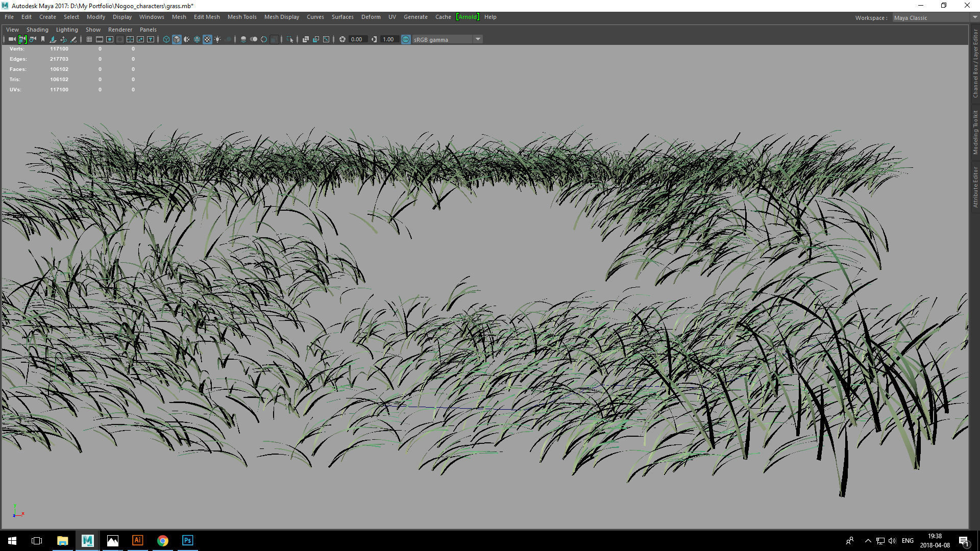Image resolution: width=980 pixels, height=551 pixels.
Task: Click the bookmarks icon in panel toolbar
Action: click(x=43, y=39)
